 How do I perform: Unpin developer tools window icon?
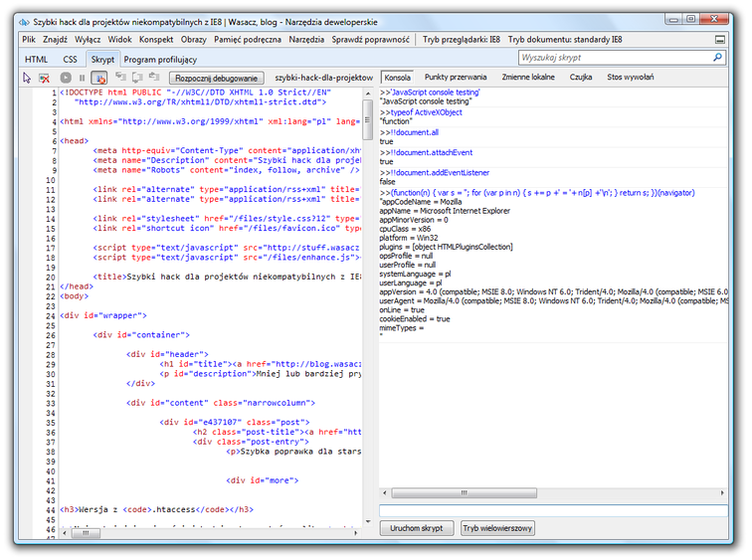pos(720,40)
